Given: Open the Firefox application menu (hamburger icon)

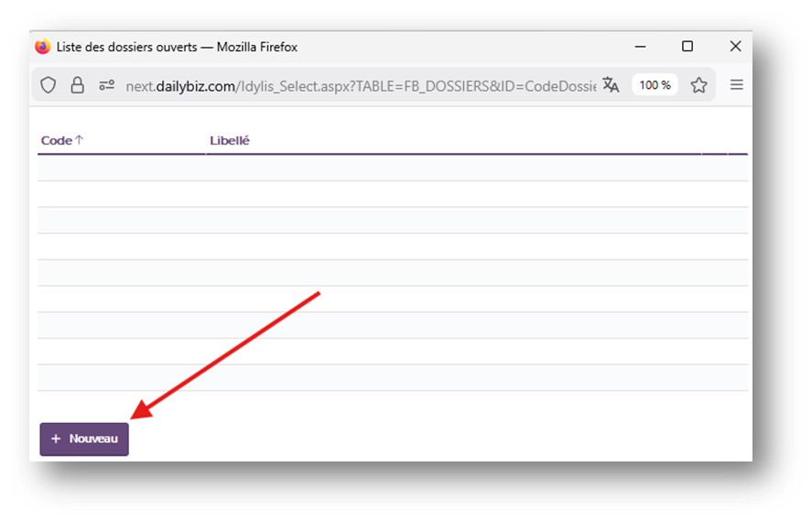Looking at the screenshot, I should point(736,85).
